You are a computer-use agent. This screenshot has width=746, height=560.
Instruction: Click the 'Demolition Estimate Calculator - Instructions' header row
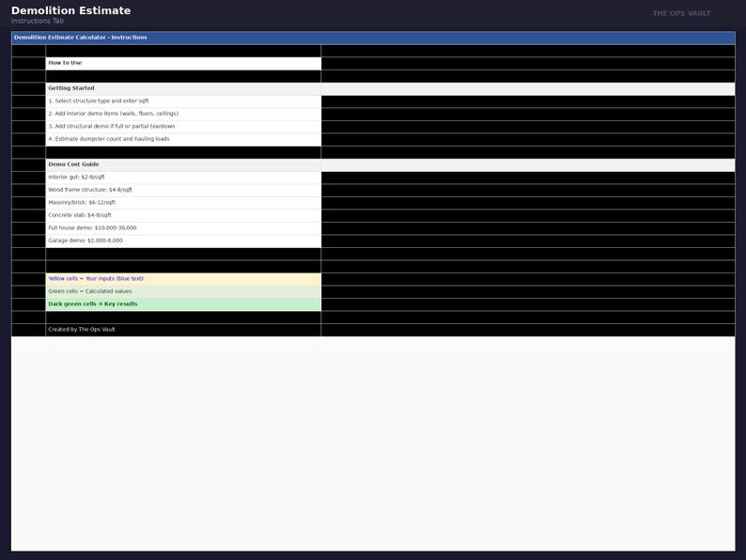[373, 38]
